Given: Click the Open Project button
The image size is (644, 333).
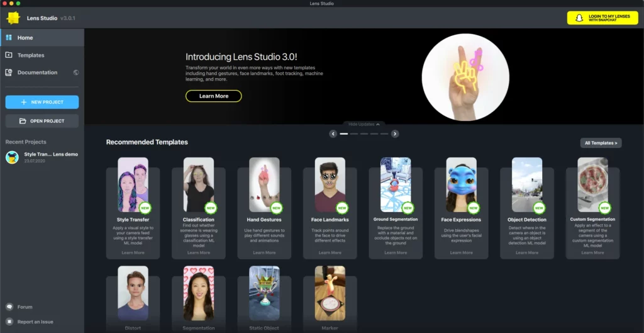Looking at the screenshot, I should click(42, 121).
